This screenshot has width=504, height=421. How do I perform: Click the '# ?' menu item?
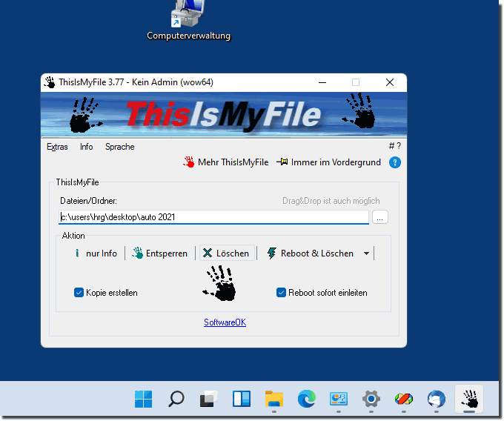coord(395,146)
